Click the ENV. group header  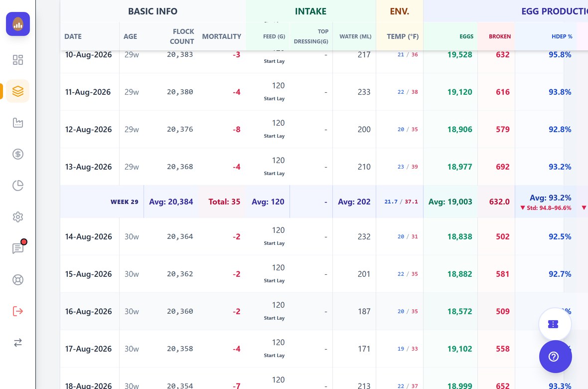(399, 11)
